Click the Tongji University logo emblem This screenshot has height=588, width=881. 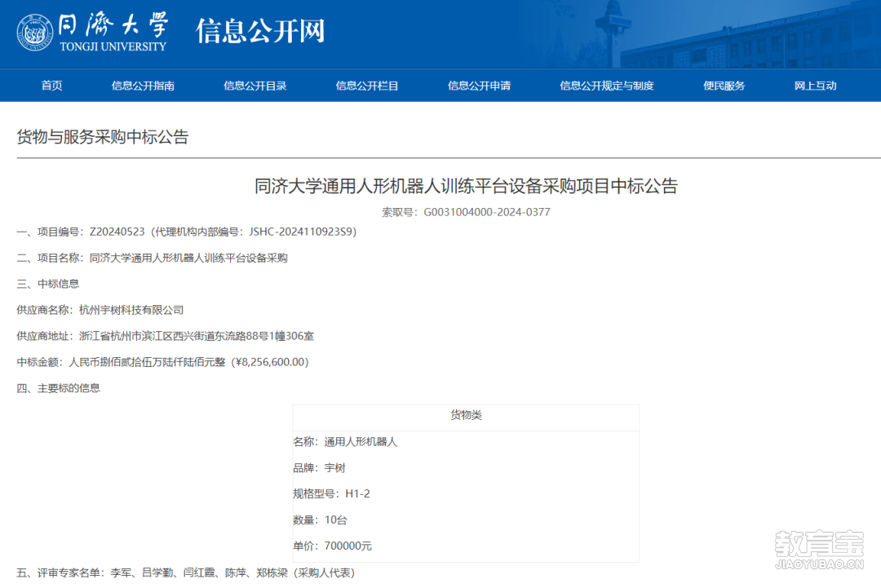[x=35, y=32]
